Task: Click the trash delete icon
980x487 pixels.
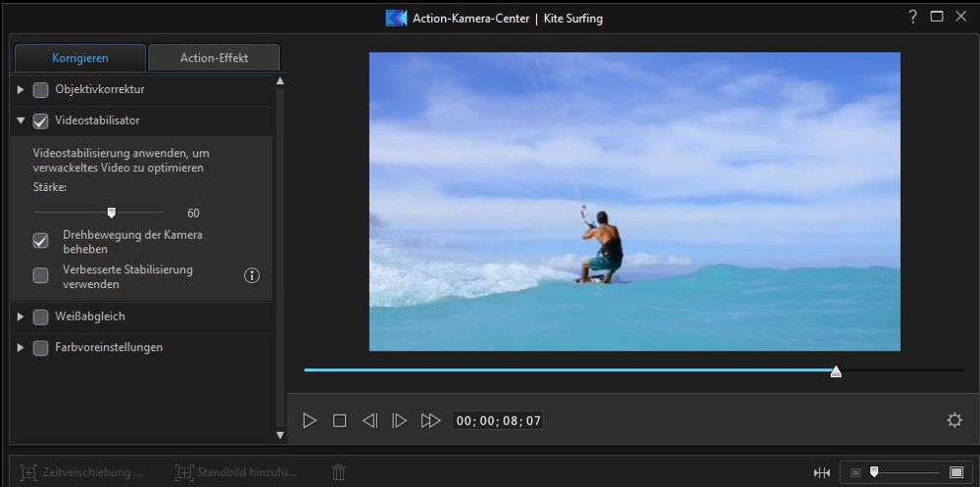Action: click(x=338, y=472)
